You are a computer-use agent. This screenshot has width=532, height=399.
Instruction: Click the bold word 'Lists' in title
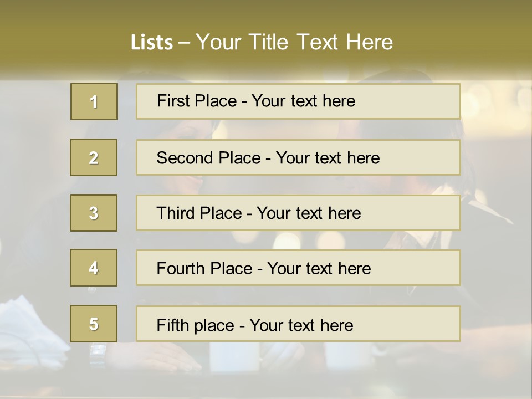point(152,42)
